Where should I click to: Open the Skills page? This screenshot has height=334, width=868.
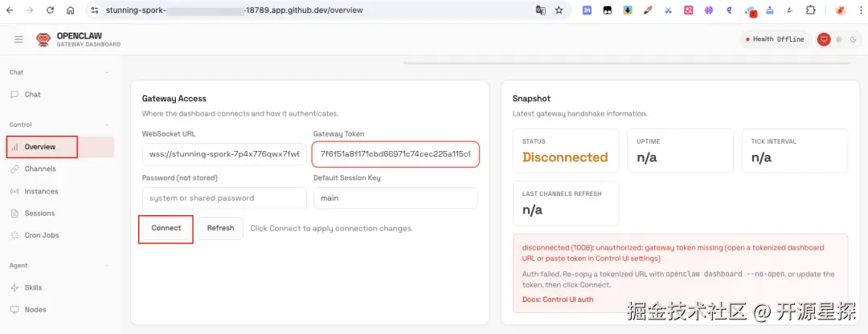point(33,287)
